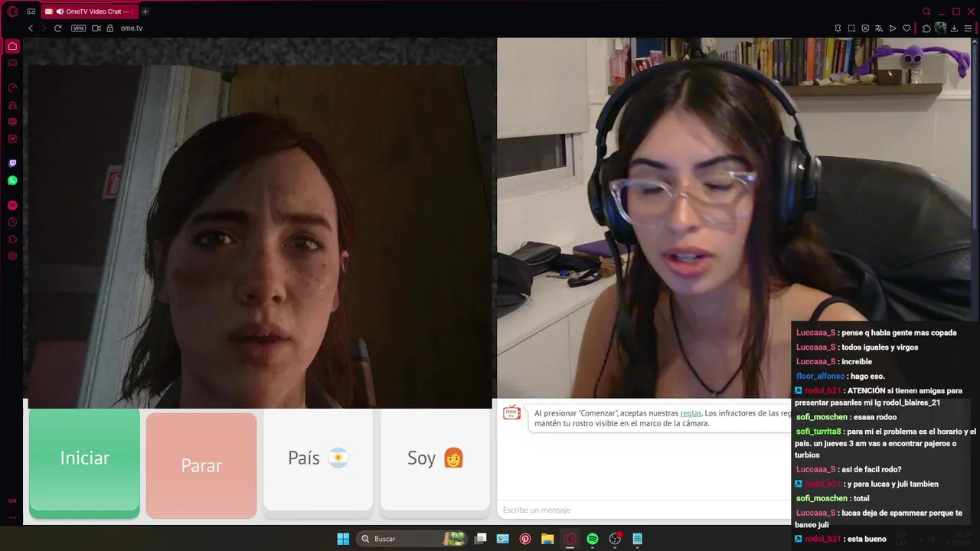The height and width of the screenshot is (551, 980).
Task: Open the Soy gender selector
Action: point(435,459)
